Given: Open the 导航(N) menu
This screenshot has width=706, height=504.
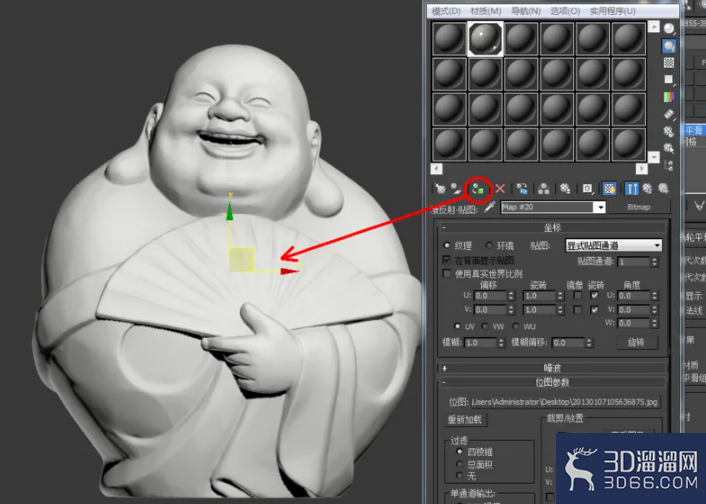Looking at the screenshot, I should pyautogui.click(x=526, y=11).
